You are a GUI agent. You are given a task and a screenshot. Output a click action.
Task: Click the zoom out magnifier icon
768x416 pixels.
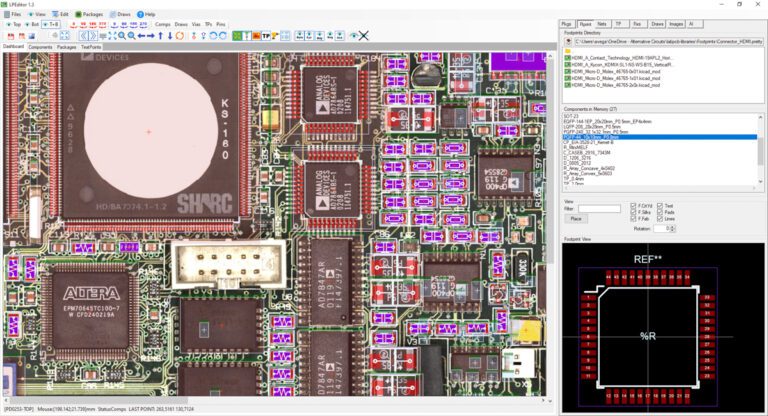[132, 36]
